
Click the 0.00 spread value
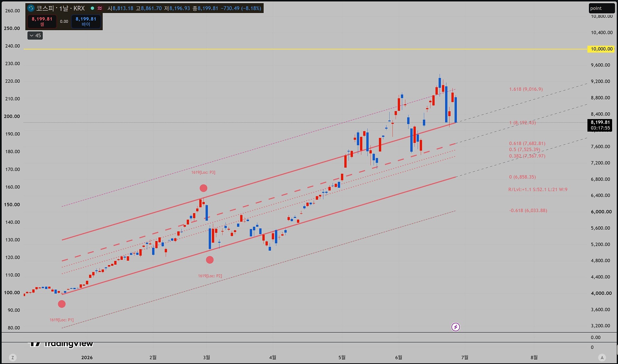point(64,22)
